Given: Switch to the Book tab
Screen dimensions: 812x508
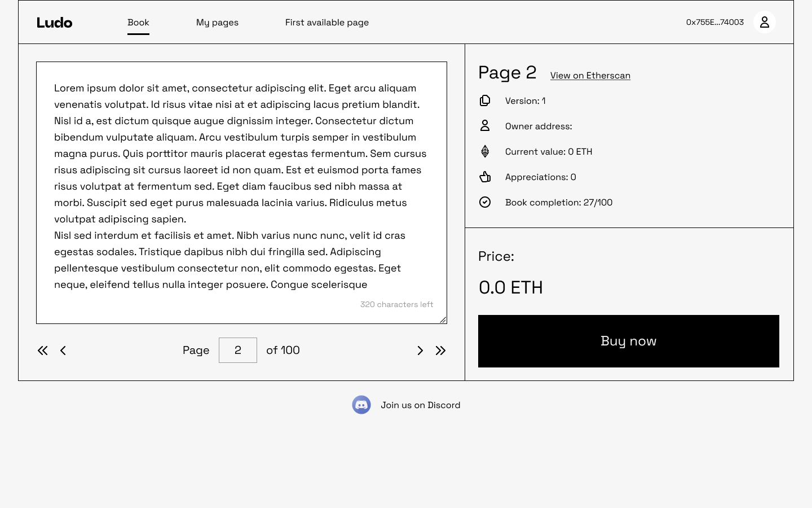Looking at the screenshot, I should [138, 23].
